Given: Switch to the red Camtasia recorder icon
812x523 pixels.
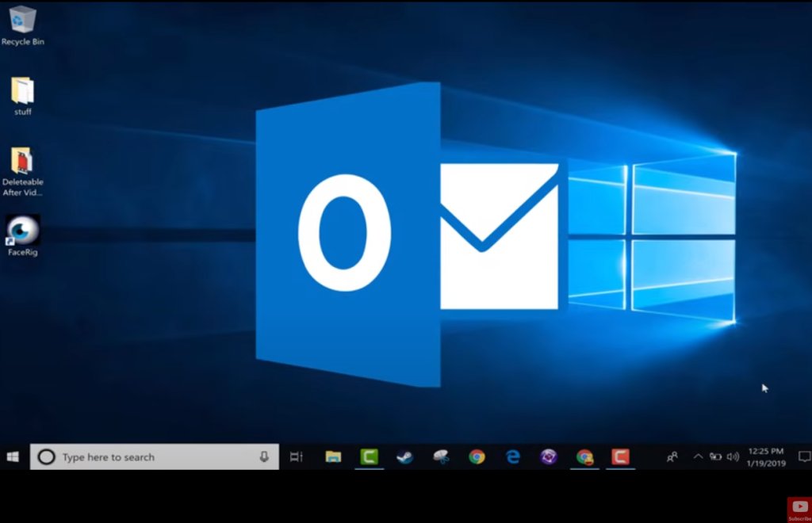Looking at the screenshot, I should (x=621, y=457).
